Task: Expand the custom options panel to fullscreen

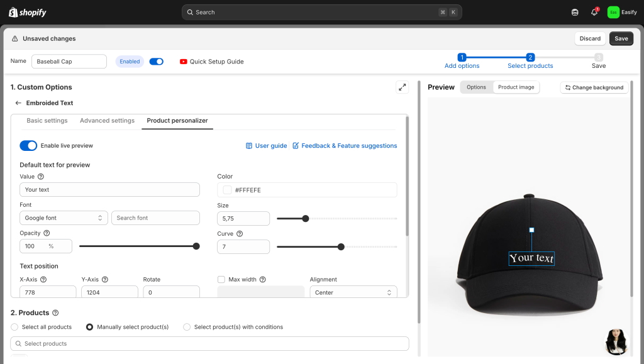Action: [402, 87]
